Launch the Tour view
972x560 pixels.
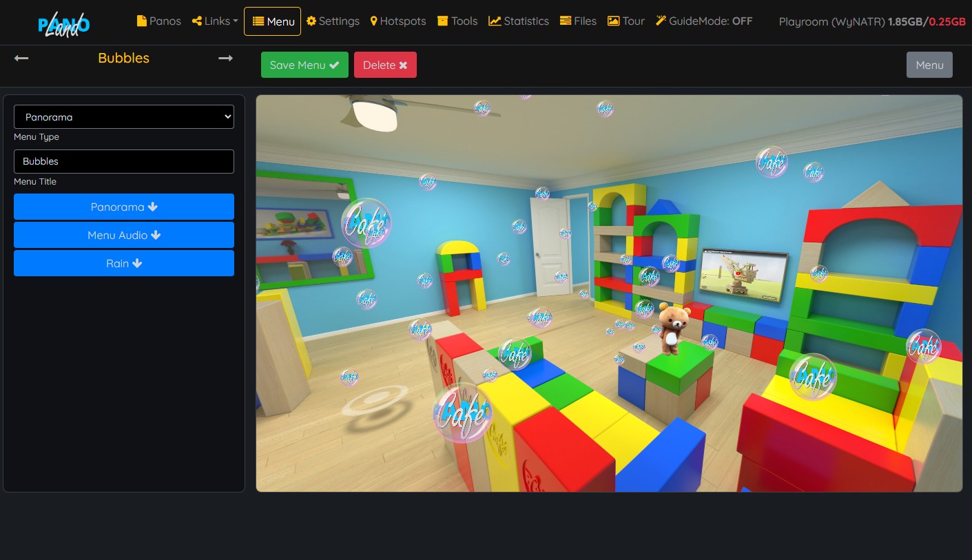click(626, 21)
